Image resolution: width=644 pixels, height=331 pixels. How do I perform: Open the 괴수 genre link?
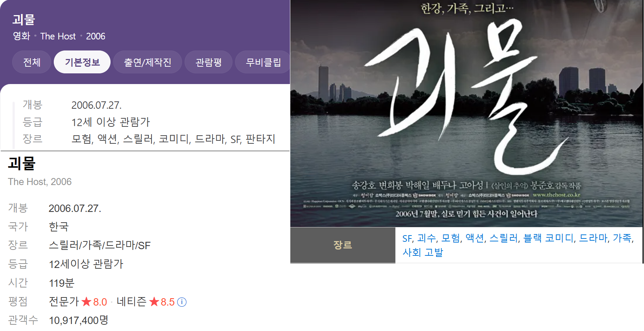[x=427, y=238]
